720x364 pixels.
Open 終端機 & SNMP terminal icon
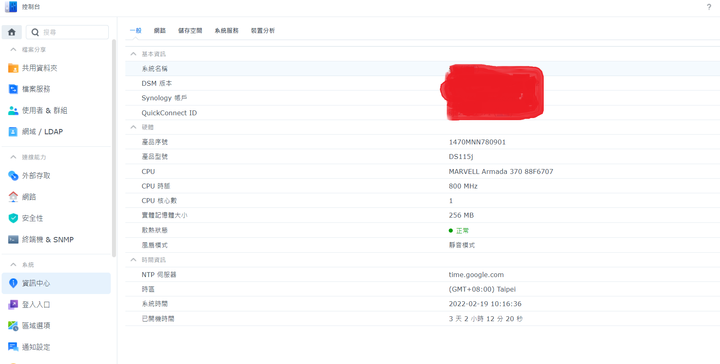(13, 240)
